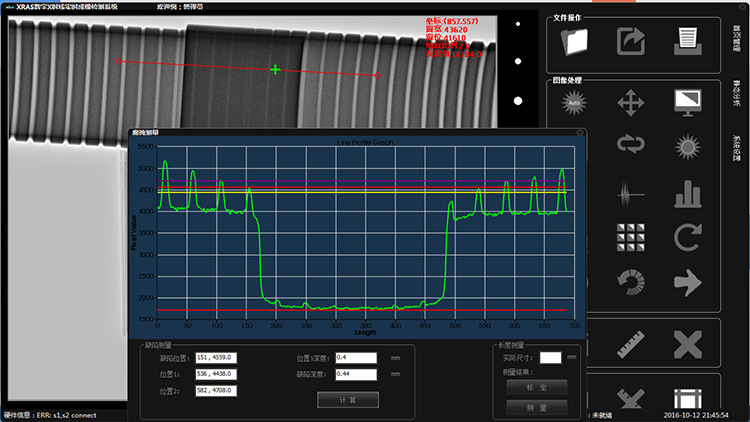Click the position 2 field 582, 4708.0
The image size is (750, 422).
216,391
